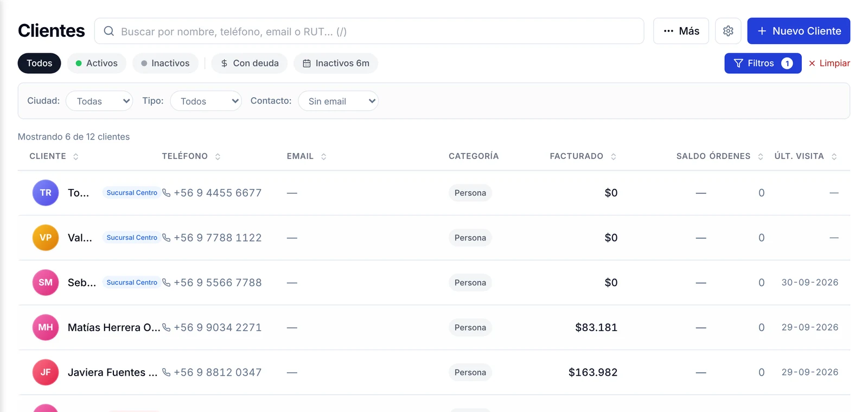Viewport: 868px width, 412px height.
Task: Click phone icon next to +56 9 5566 7788
Action: point(167,282)
